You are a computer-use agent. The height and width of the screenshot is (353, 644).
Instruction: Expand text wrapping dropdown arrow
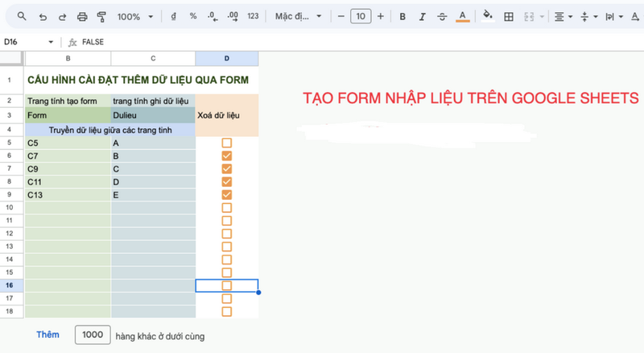(621, 17)
